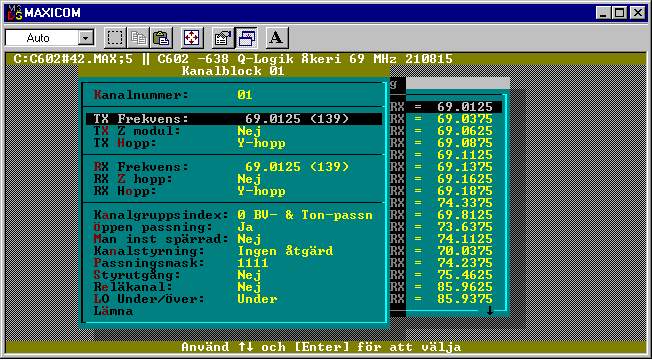Viewport: 652px width, 360px height.
Task: Select the RX Frekvens row
Action: point(234,167)
